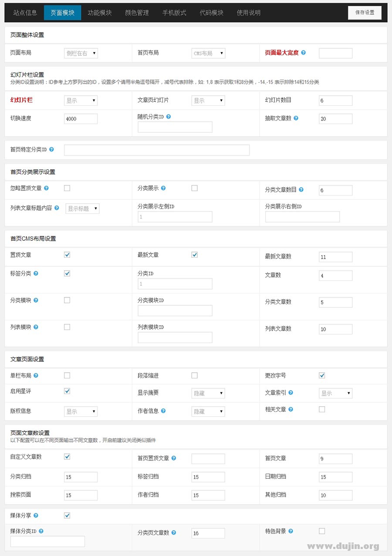Tick the 列表模块 checkbox
The width and height of the screenshot is (392, 556).
[x=67, y=327]
